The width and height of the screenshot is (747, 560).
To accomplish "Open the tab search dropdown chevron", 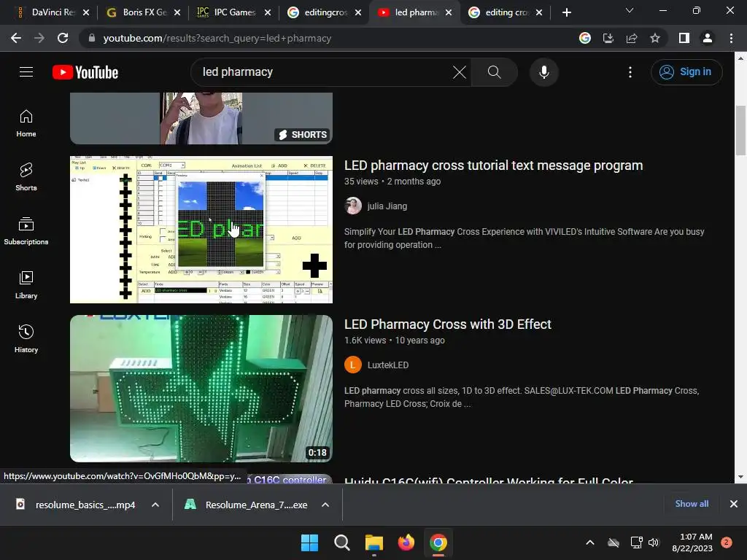I will (630, 10).
